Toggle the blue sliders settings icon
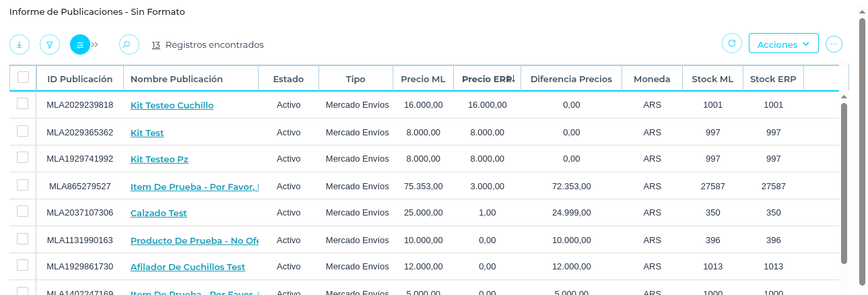The height and width of the screenshot is (295, 868). [80, 44]
